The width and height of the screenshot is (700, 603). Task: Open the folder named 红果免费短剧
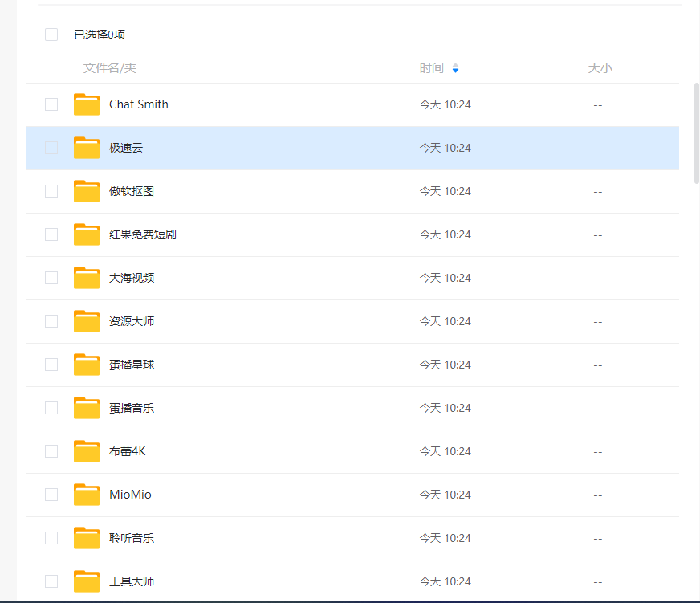coord(143,234)
